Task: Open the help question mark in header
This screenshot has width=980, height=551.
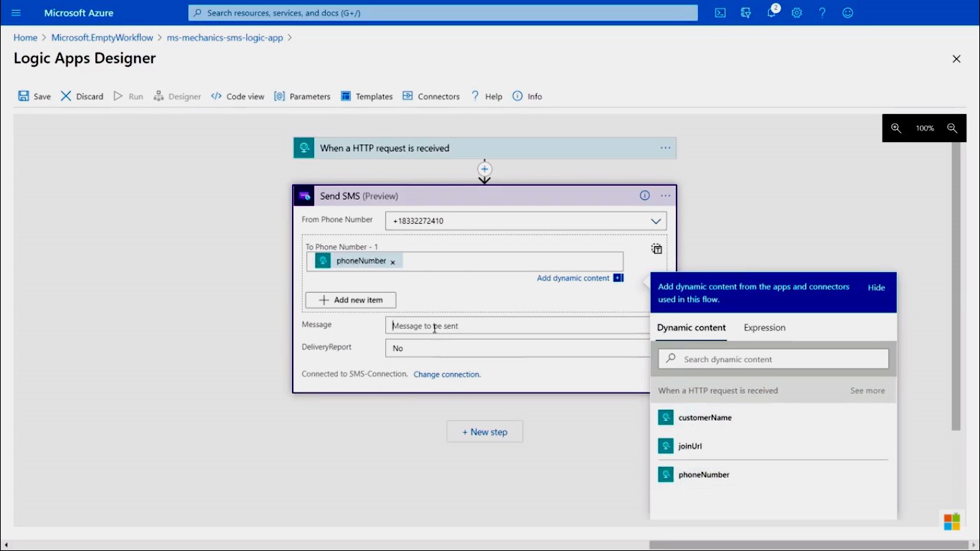Action: 822,13
